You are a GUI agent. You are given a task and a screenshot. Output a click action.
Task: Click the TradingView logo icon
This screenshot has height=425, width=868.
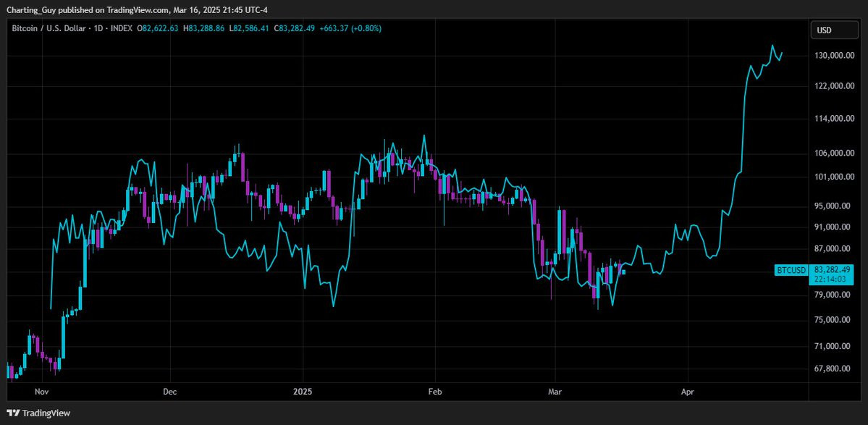coord(13,413)
